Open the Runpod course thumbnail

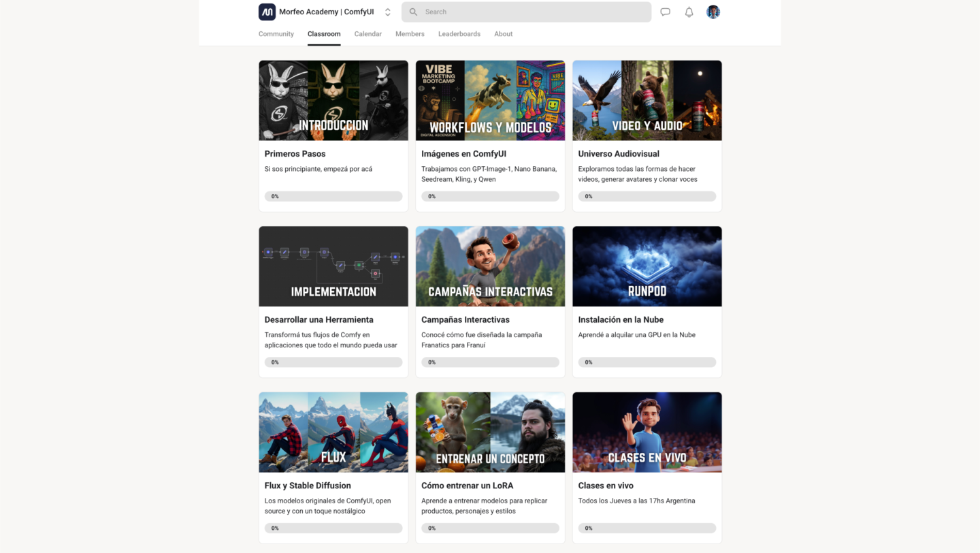[x=647, y=266]
